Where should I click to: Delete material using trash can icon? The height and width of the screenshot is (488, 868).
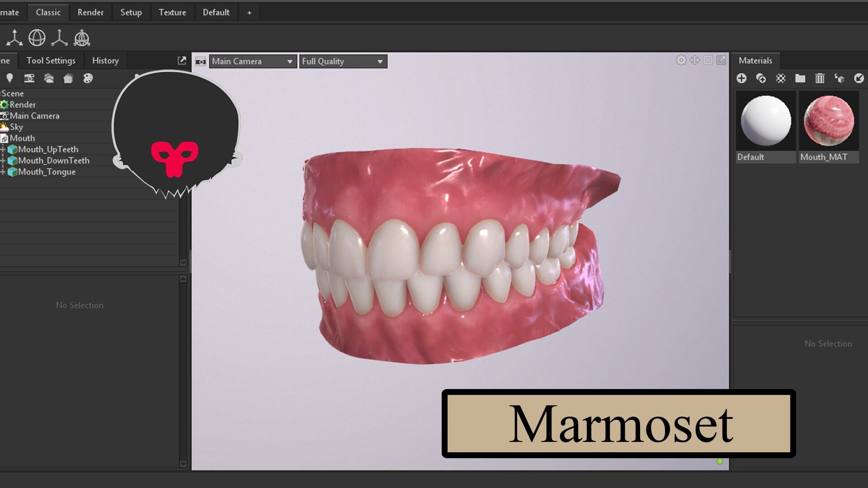click(820, 79)
